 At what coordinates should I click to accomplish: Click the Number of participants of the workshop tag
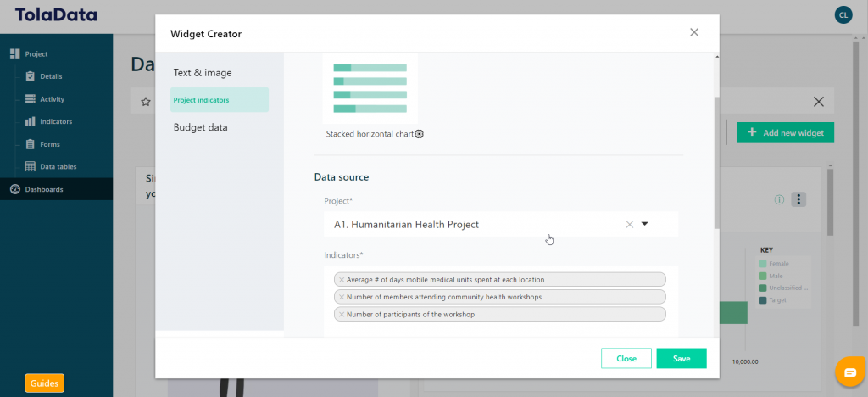click(500, 314)
